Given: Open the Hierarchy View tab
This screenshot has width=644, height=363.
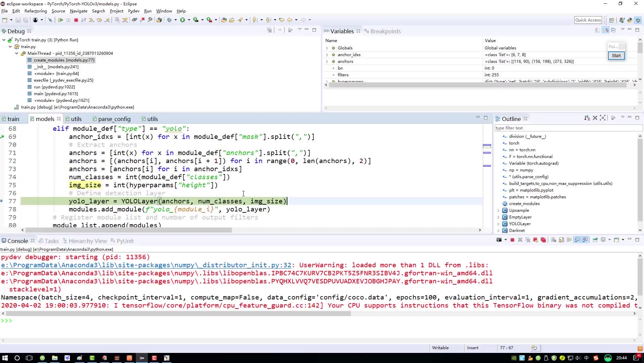Looking at the screenshot, I should 85,241.
